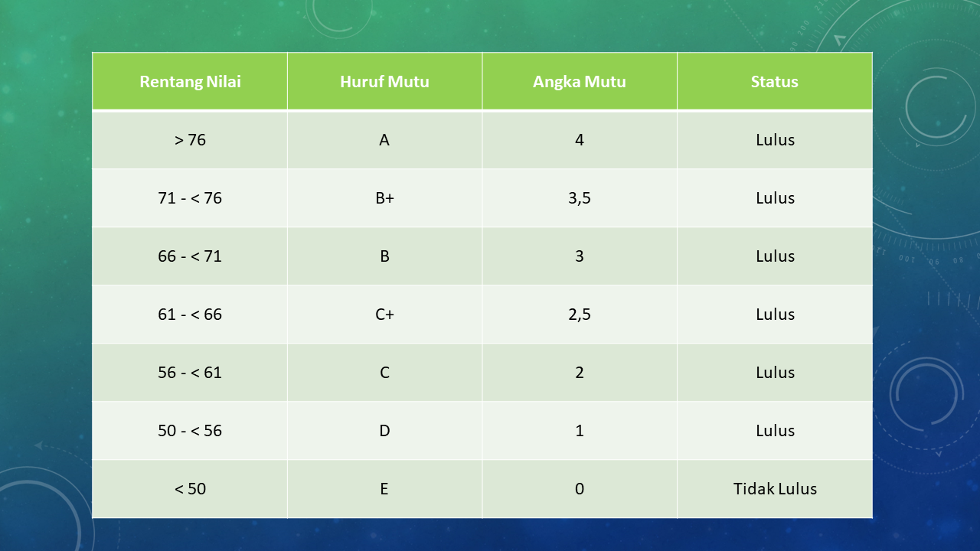The width and height of the screenshot is (980, 551).
Task: Click the "< 50" range cell
Action: coord(190,489)
